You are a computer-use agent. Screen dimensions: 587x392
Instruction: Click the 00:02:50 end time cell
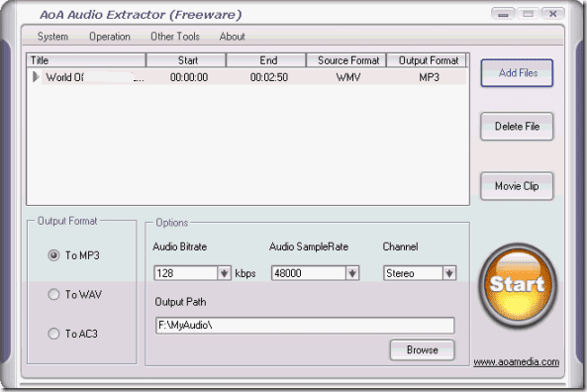tap(269, 77)
